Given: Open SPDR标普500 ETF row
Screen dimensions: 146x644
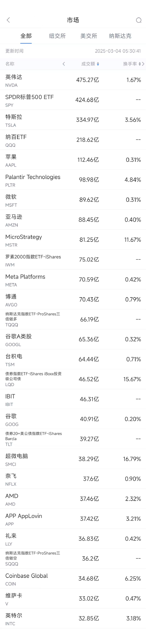Looking at the screenshot, I should point(73,100).
